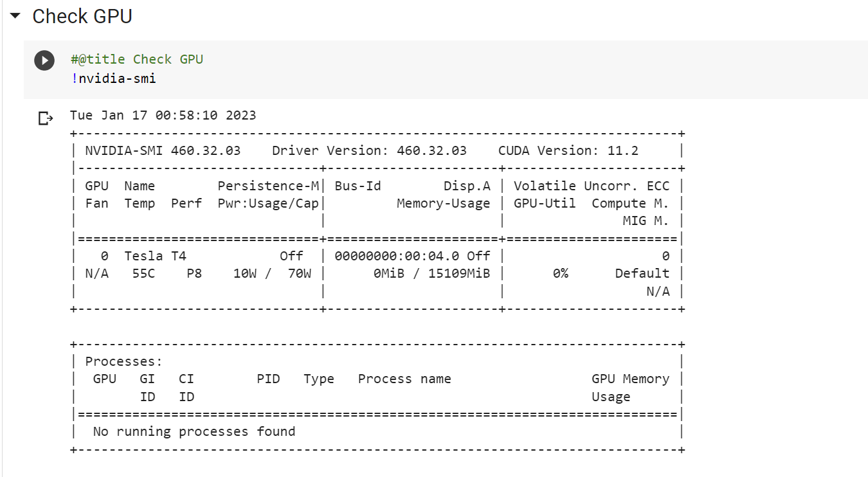
Task: Click the CUDA Version 11.2 text
Action: tap(568, 151)
